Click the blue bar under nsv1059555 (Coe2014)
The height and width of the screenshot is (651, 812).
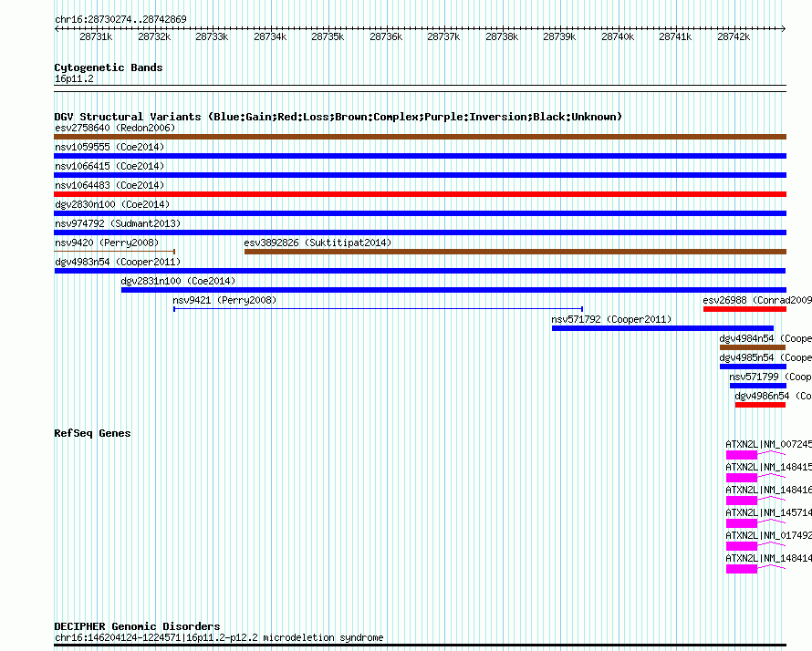(x=420, y=156)
